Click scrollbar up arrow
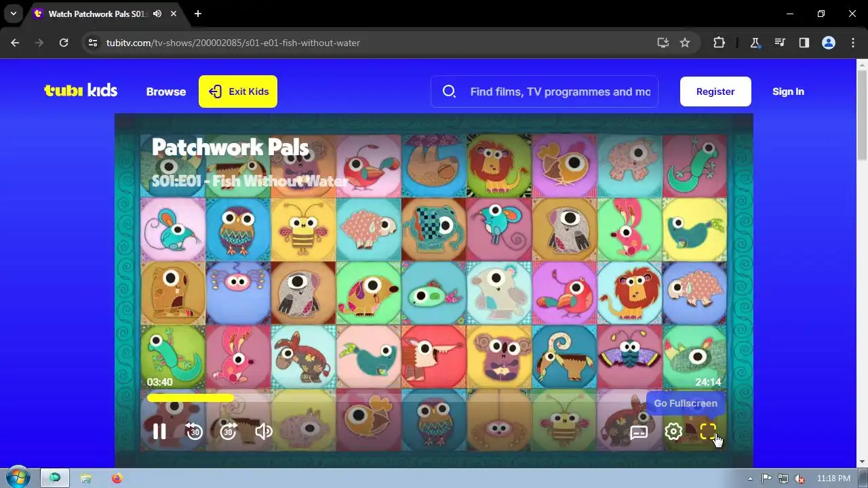The image size is (868, 488). click(863, 65)
